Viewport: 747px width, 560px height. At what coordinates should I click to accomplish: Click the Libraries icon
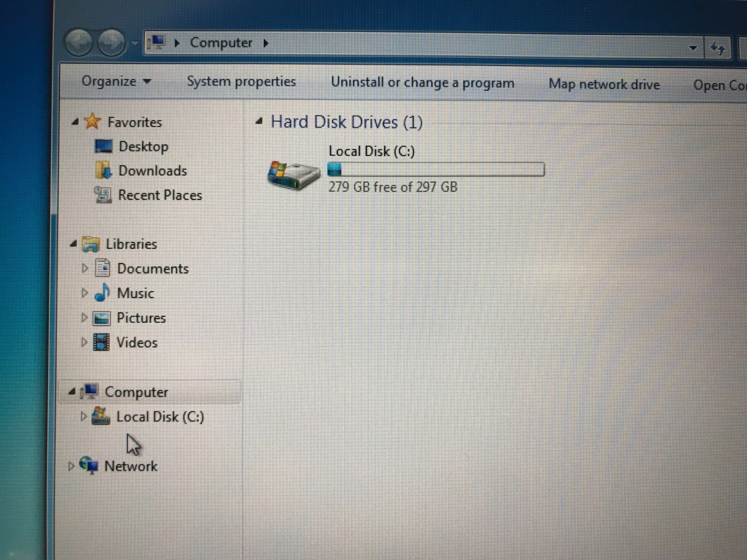point(91,244)
